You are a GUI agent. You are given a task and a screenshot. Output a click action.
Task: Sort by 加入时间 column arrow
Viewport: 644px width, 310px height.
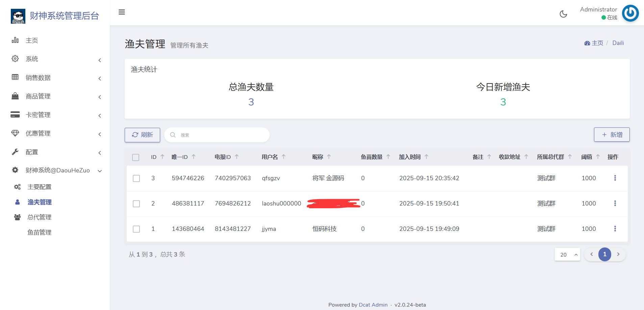pos(426,157)
